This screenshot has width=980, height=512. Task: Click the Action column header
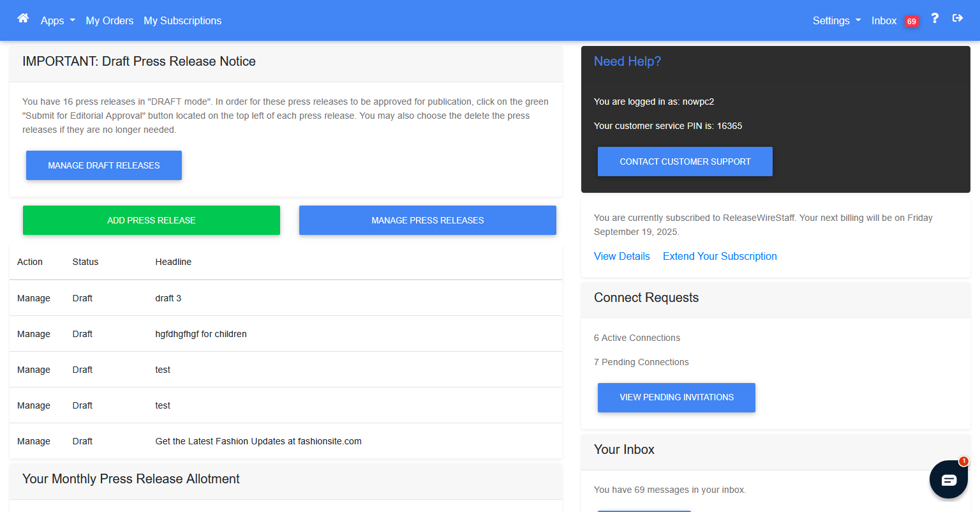(x=30, y=262)
